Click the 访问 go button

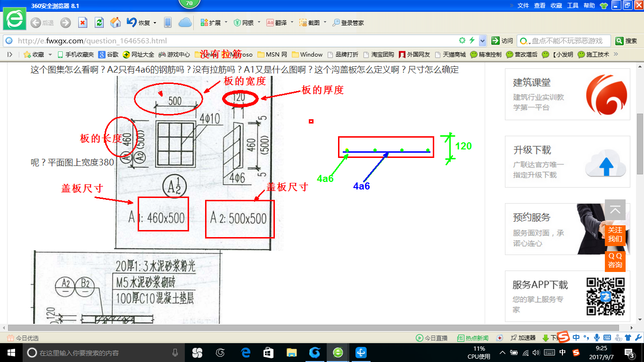[502, 41]
